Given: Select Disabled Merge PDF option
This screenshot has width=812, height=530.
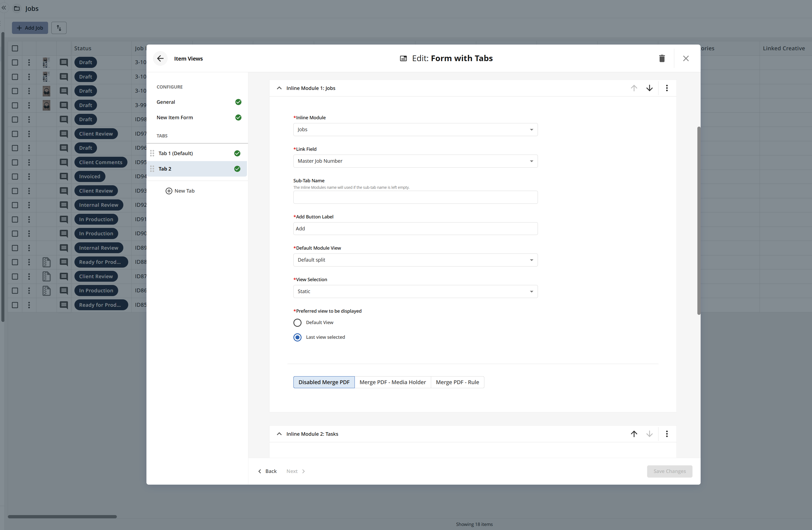Looking at the screenshot, I should (324, 382).
